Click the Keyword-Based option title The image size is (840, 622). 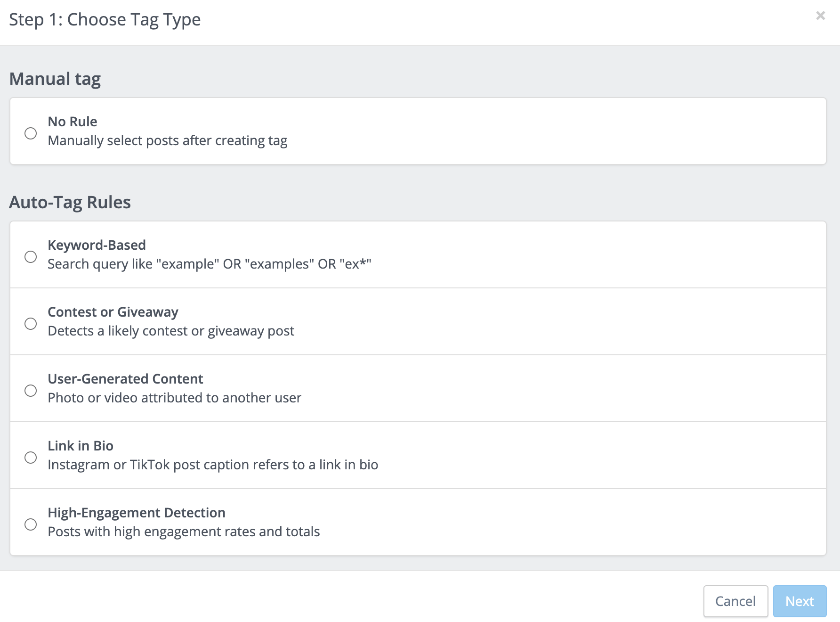(x=96, y=245)
